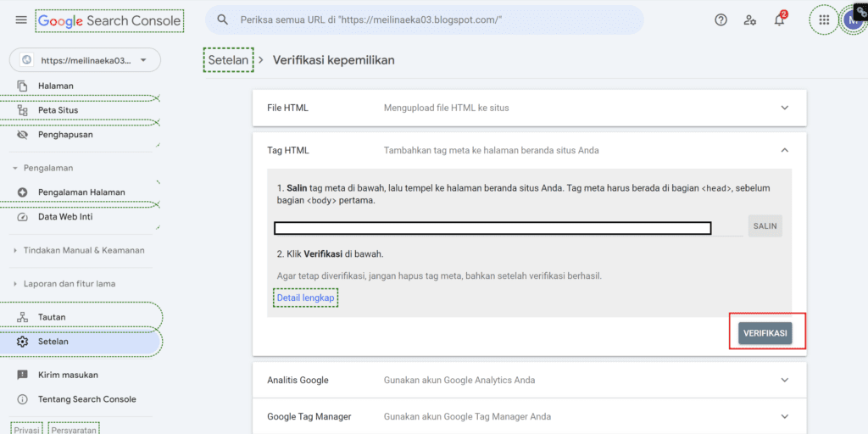Click the Setelan gear icon
This screenshot has height=434, width=868.
(22, 342)
